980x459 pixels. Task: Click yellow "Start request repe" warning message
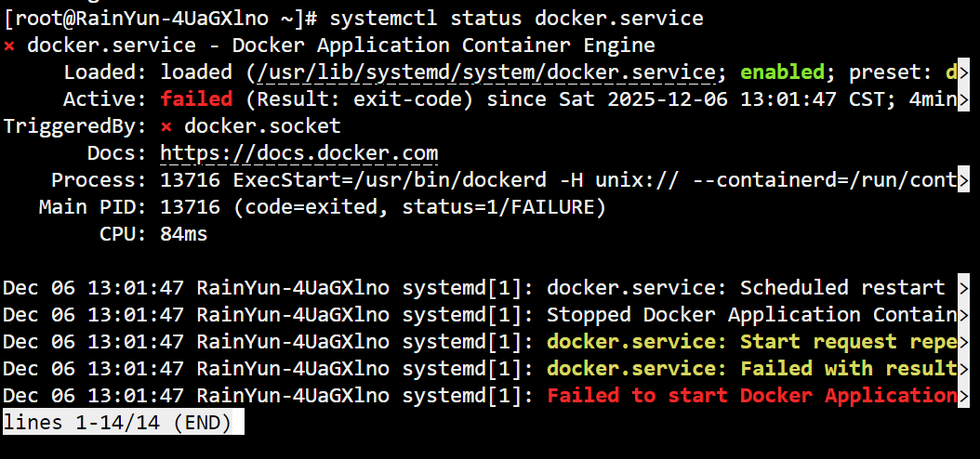click(x=751, y=342)
